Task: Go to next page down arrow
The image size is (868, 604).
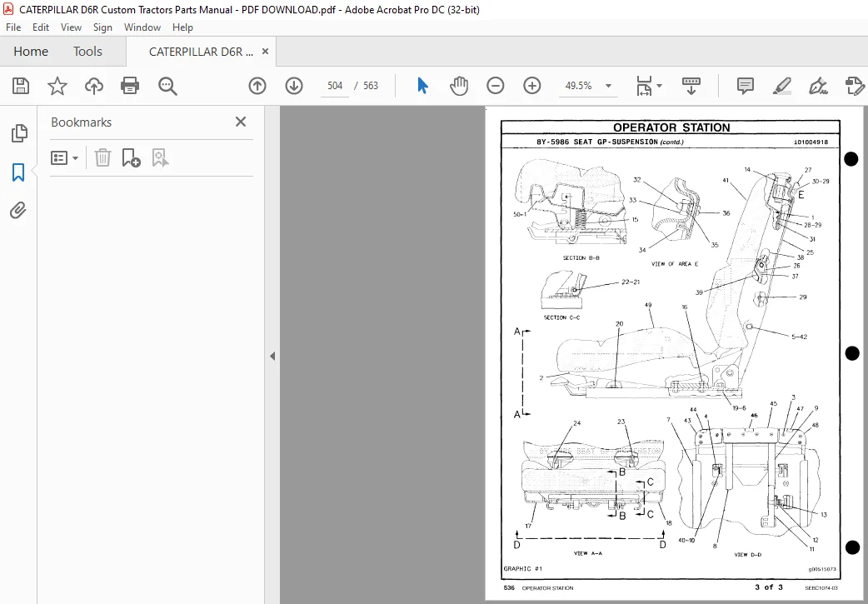Action: (294, 86)
